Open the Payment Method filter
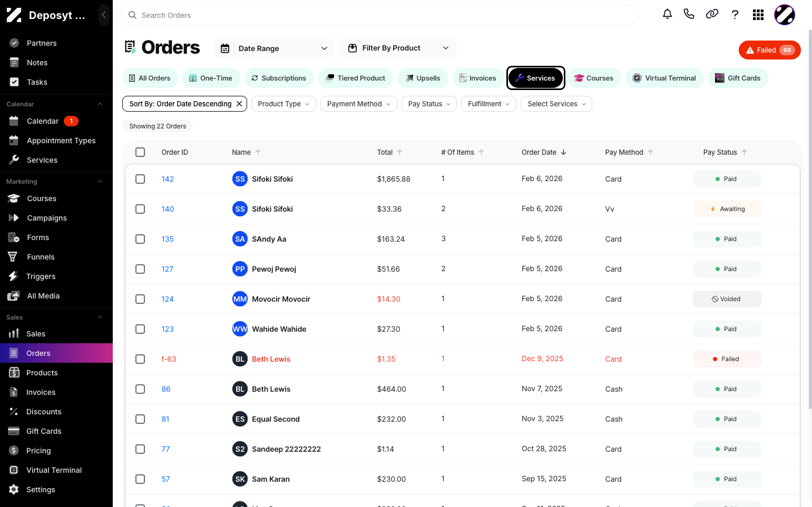 tap(358, 104)
